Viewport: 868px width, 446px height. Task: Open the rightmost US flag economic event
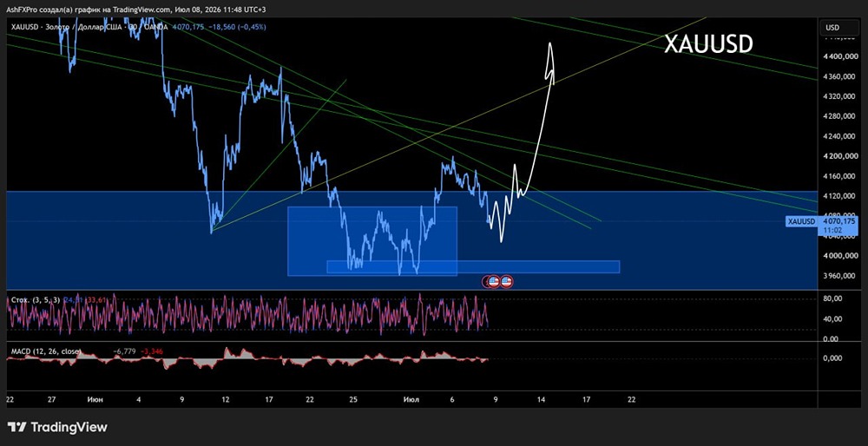pos(507,282)
